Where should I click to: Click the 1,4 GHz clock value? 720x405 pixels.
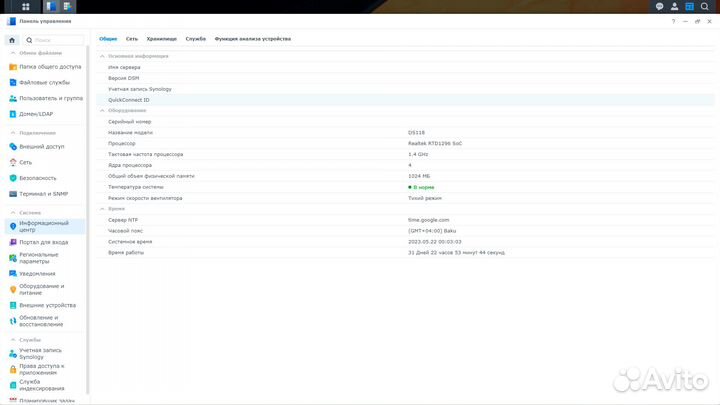[418, 154]
